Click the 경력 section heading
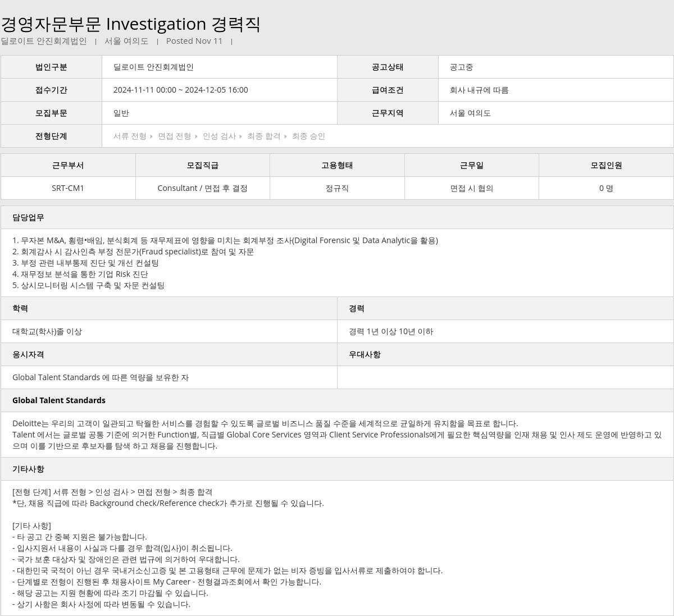 (357, 308)
